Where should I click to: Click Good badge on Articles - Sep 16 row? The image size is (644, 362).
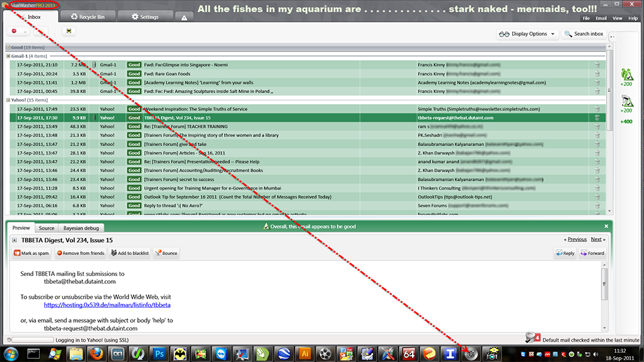tap(134, 153)
